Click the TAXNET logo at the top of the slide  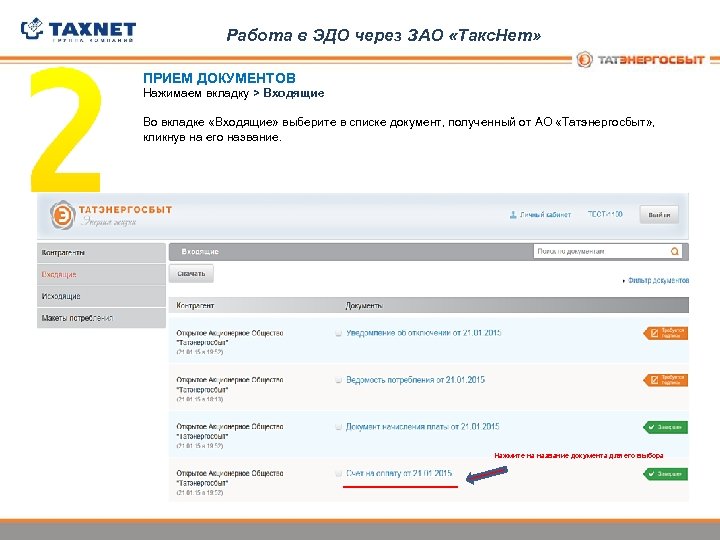pos(79,30)
